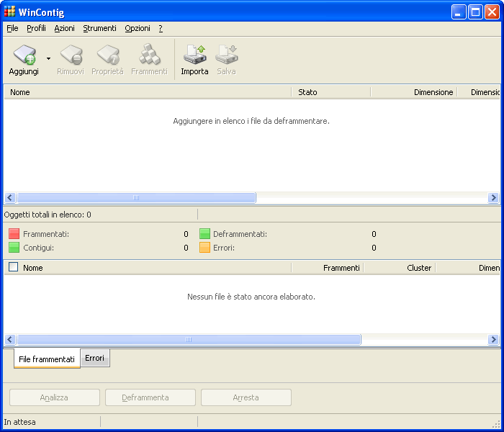504x432 pixels.
Task: Click the red Frammentati color swatch
Action: (14, 234)
